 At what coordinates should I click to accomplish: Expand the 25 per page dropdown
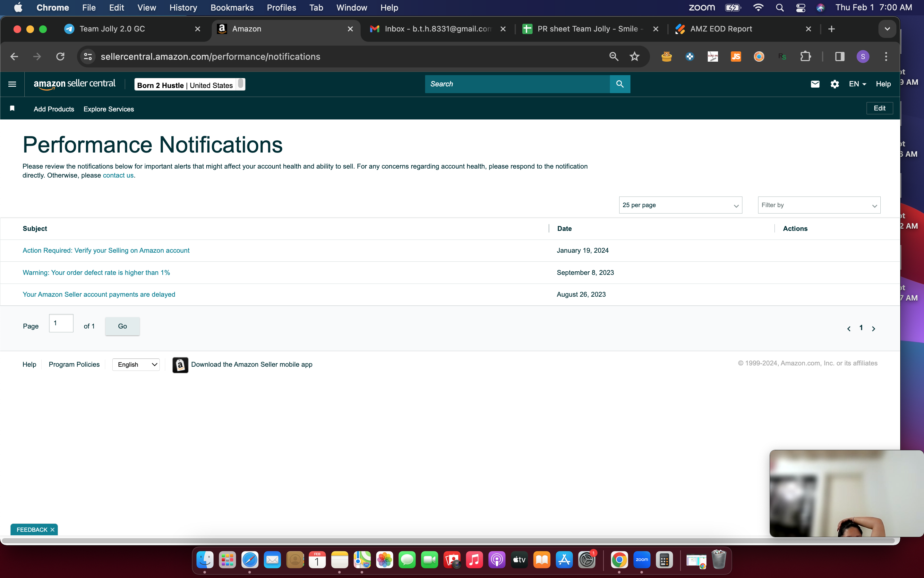coord(680,205)
